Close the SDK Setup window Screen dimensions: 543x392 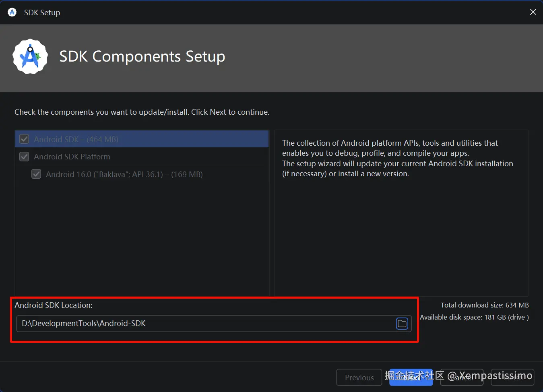tap(533, 12)
